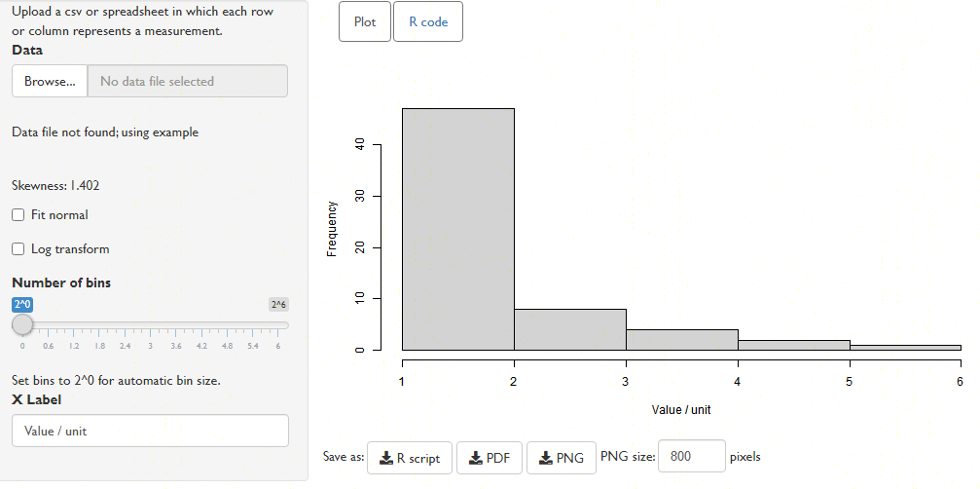The image size is (980, 489).
Task: Export the histogram as PNG
Action: pyautogui.click(x=562, y=459)
